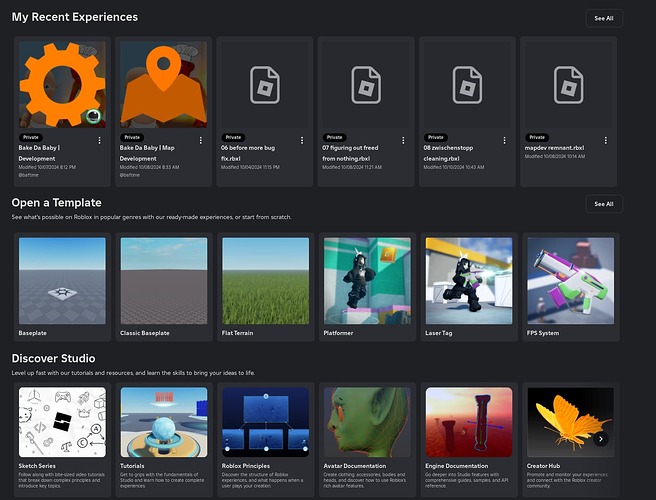
Task: Open the Avatar Documentation card image
Action: tap(367, 422)
